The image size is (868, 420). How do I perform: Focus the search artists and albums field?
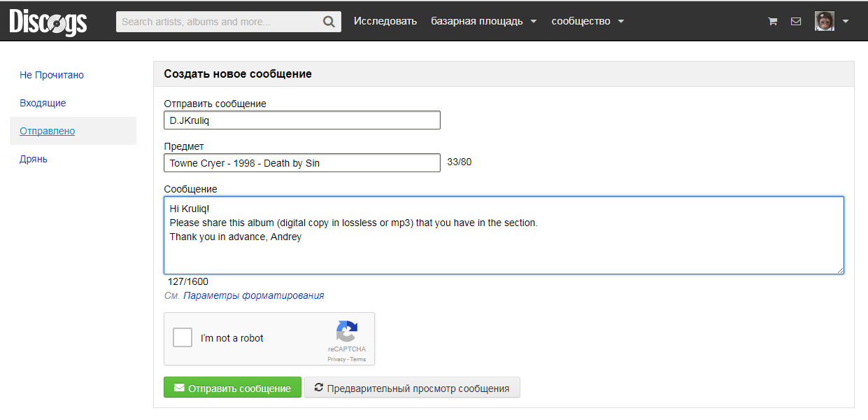pos(220,22)
